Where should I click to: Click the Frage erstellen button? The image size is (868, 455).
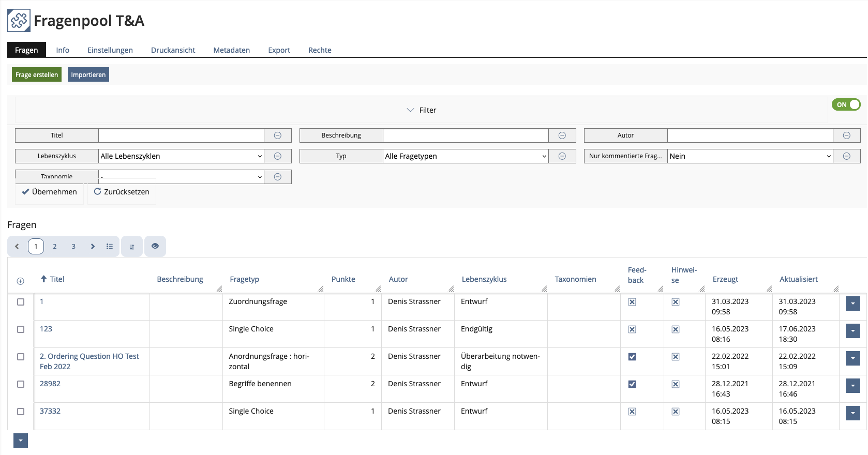point(37,75)
